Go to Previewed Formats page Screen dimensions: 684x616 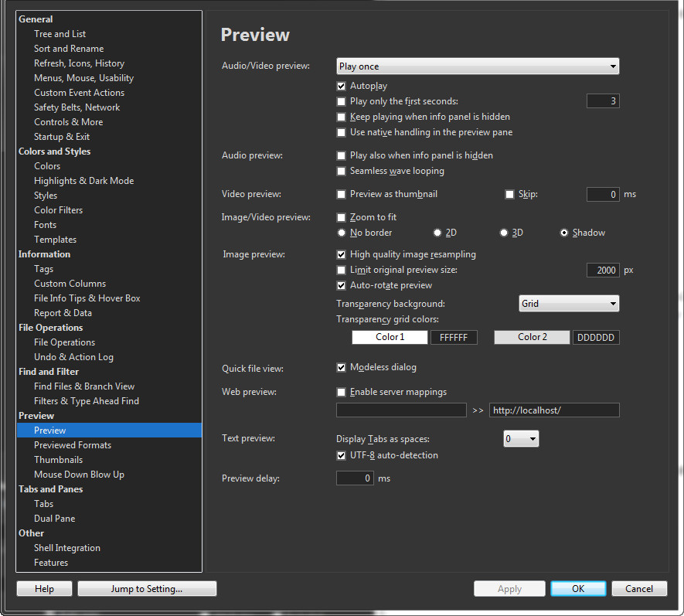(73, 445)
